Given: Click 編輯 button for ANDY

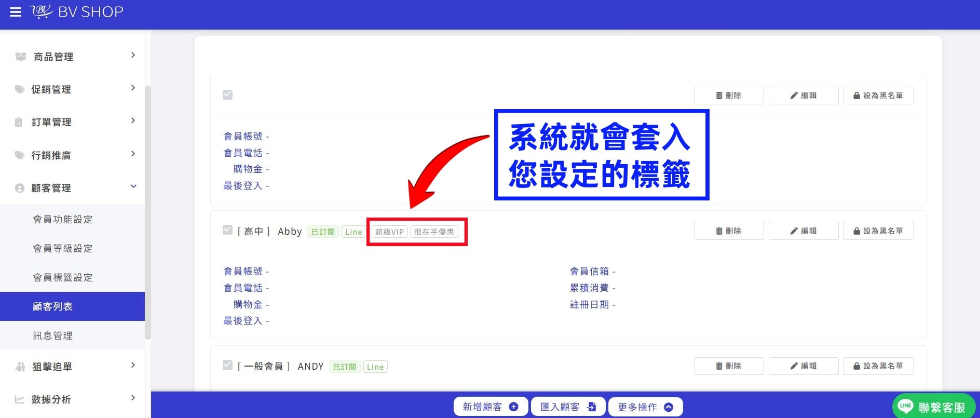Looking at the screenshot, I should coord(804,366).
